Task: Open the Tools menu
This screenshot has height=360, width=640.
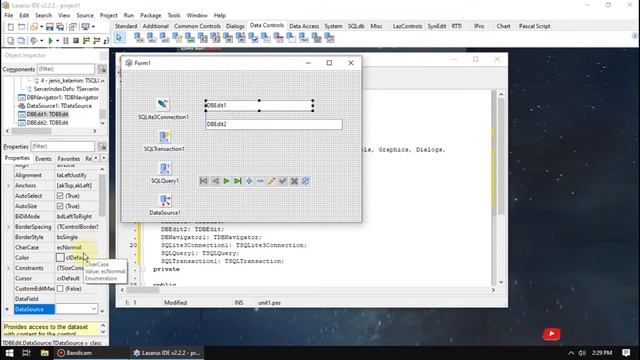Action: tap(174, 16)
